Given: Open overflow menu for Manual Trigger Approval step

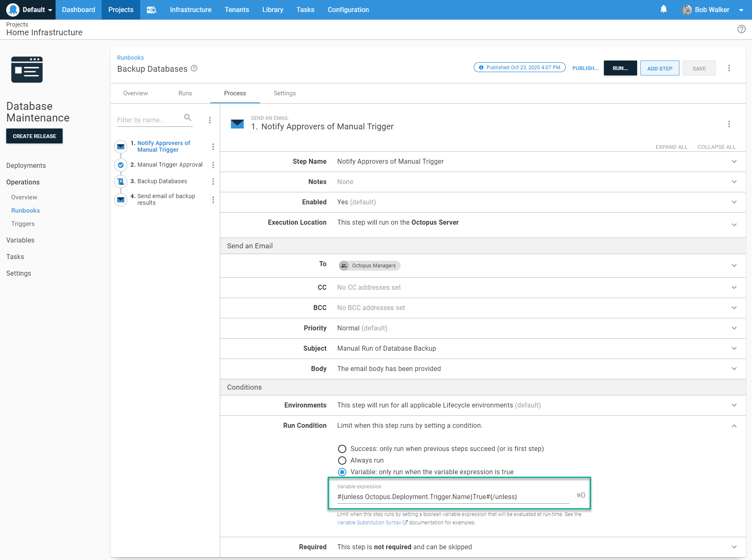Looking at the screenshot, I should coord(213,165).
